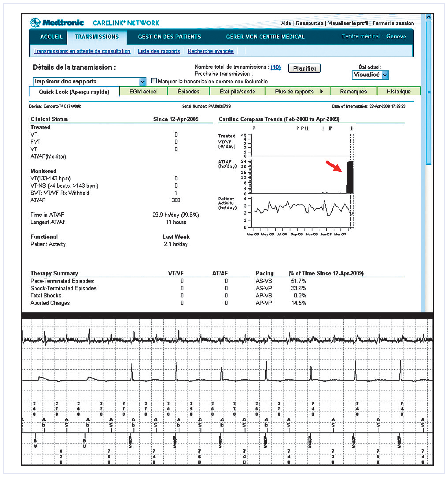Open total transmissions count link (10)
The height and width of the screenshot is (478, 448).
point(276,67)
